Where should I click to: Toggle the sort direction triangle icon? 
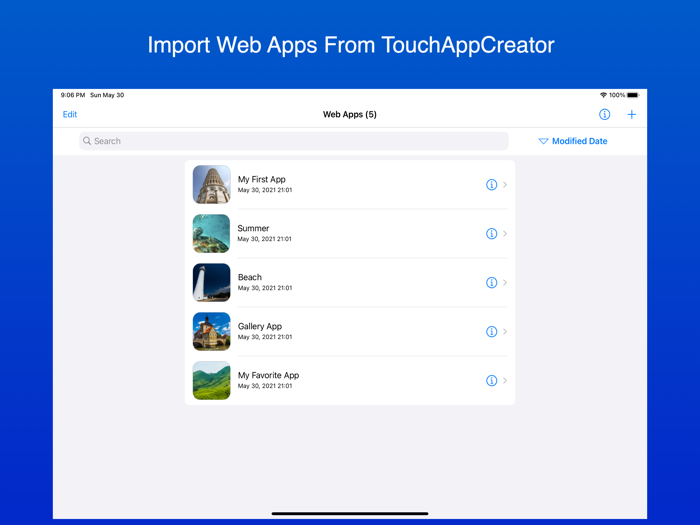[543, 141]
